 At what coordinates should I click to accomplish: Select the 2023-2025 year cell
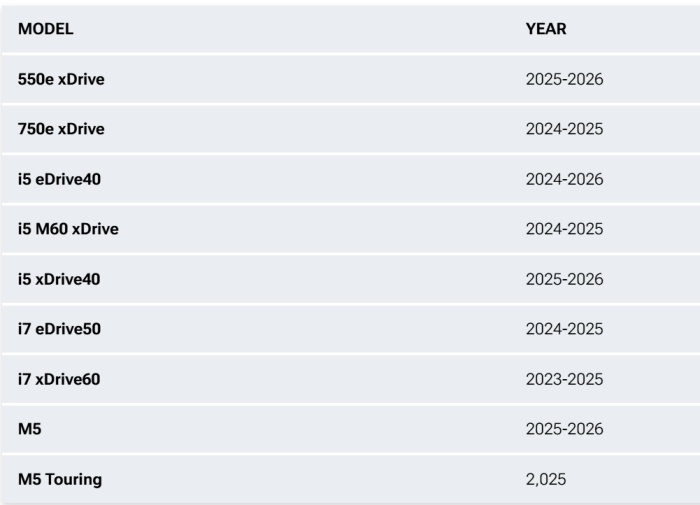point(564,379)
